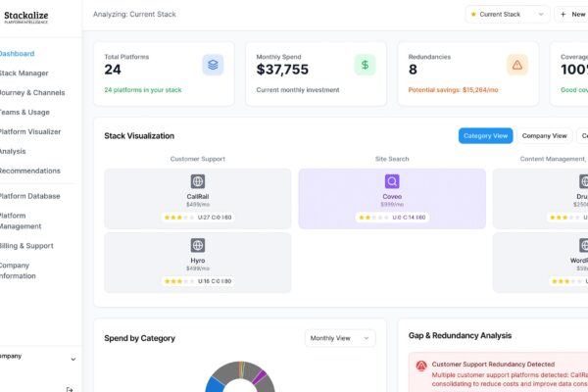The image size is (588, 392).
Task: Open Recommendations page
Action: (x=30, y=171)
